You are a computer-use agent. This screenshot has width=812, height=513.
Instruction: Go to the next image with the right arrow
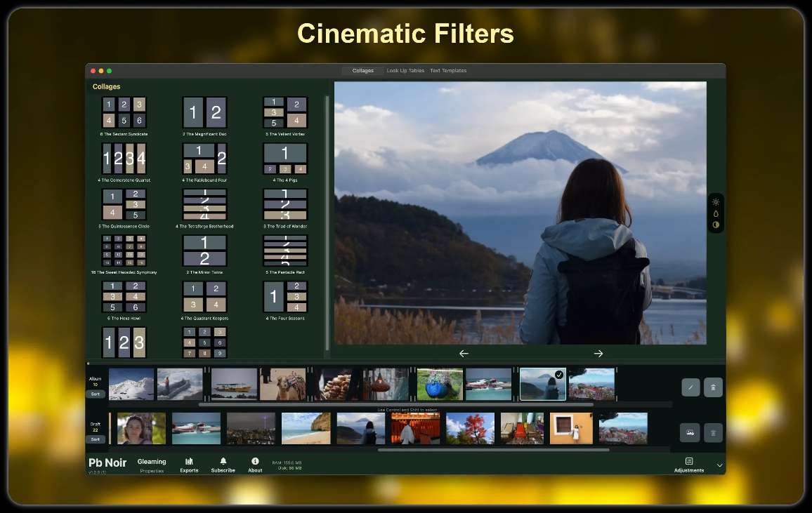pyautogui.click(x=598, y=354)
